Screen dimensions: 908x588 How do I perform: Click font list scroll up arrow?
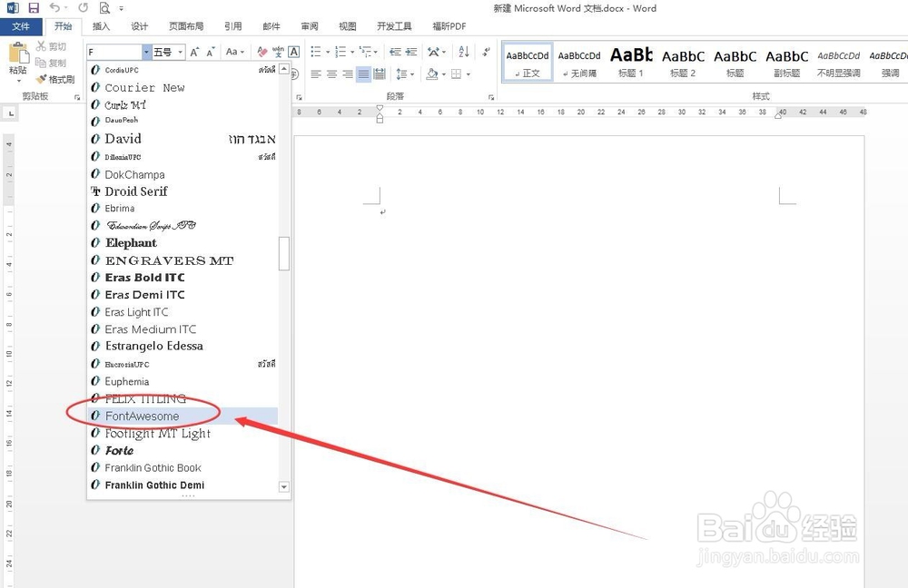click(x=283, y=69)
